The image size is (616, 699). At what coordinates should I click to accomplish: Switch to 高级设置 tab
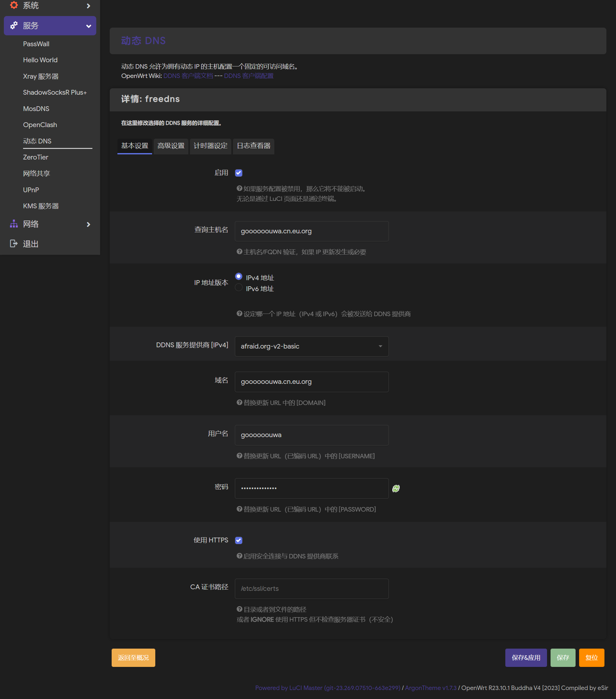click(171, 146)
